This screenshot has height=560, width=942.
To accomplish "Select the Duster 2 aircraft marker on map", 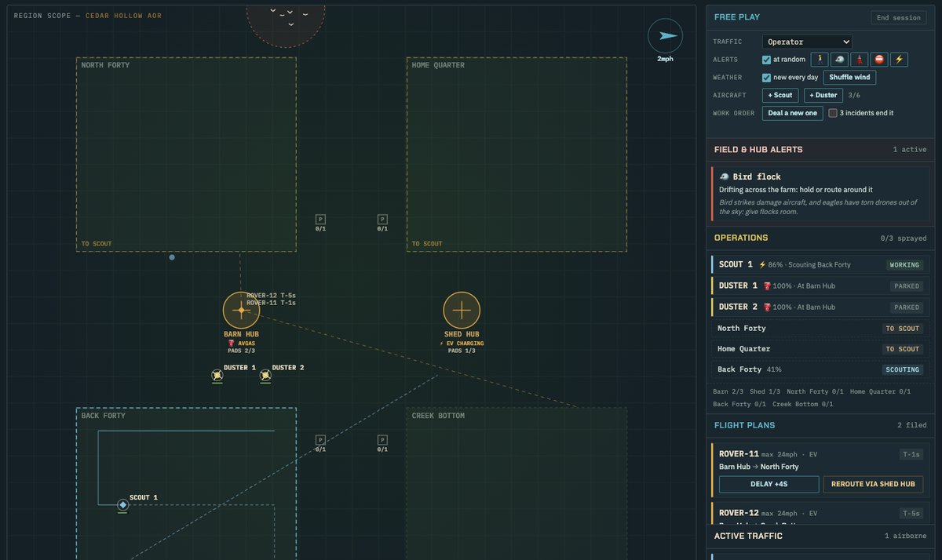I will 265,376.
